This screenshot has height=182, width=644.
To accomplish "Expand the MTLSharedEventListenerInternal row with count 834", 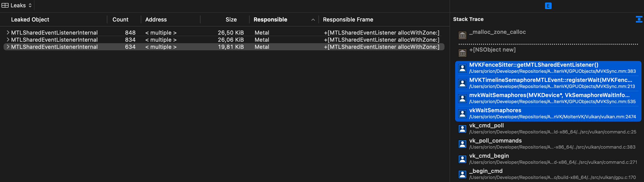I will tap(8, 40).
